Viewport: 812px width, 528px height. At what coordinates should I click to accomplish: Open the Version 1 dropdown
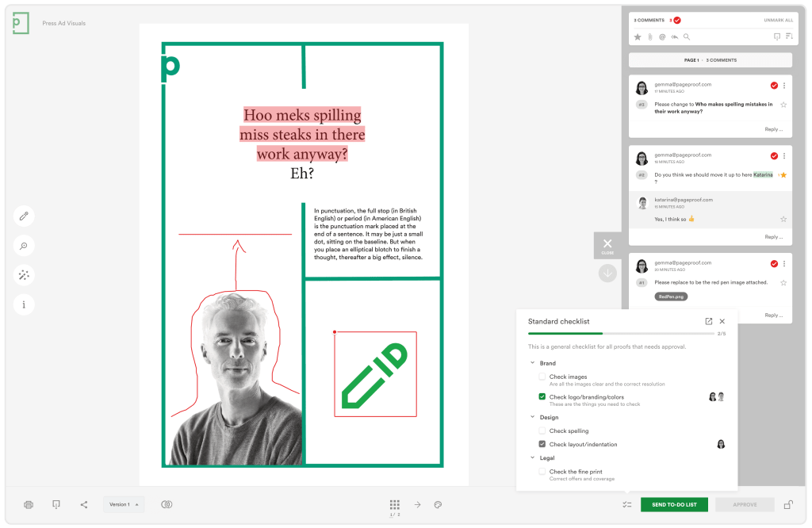[x=124, y=504]
